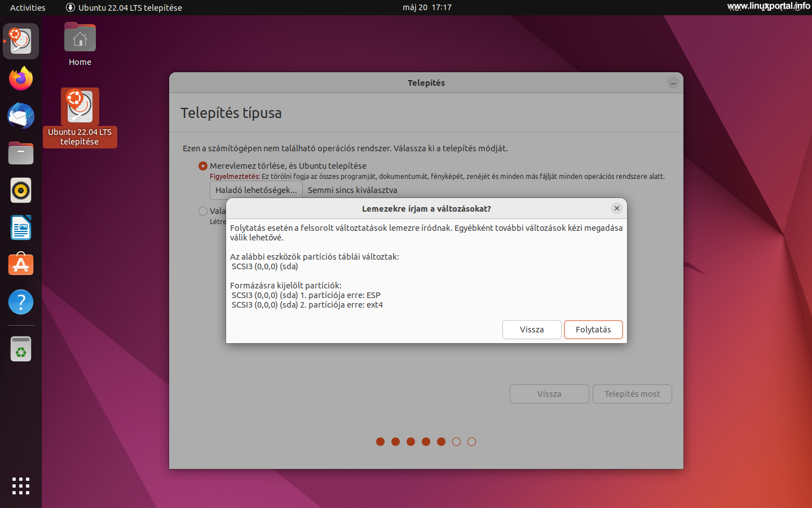This screenshot has width=812, height=508.
Task: Select the second partially hidden radio option
Action: pos(203,211)
